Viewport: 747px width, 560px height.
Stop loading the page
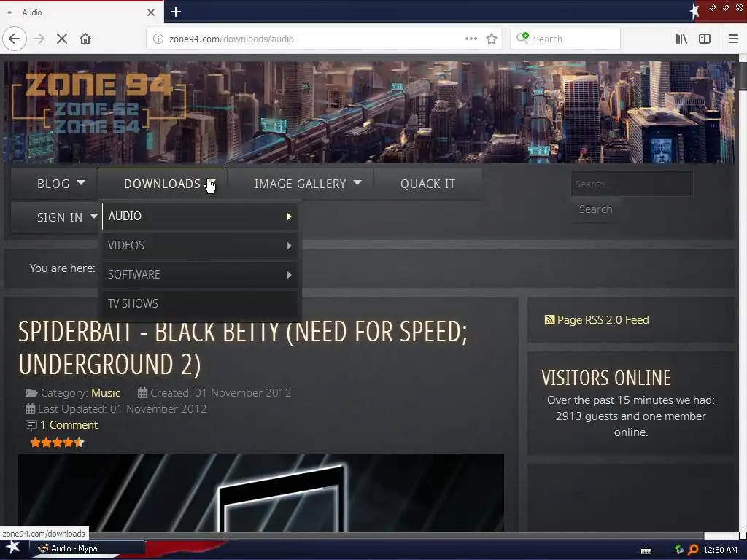click(61, 39)
